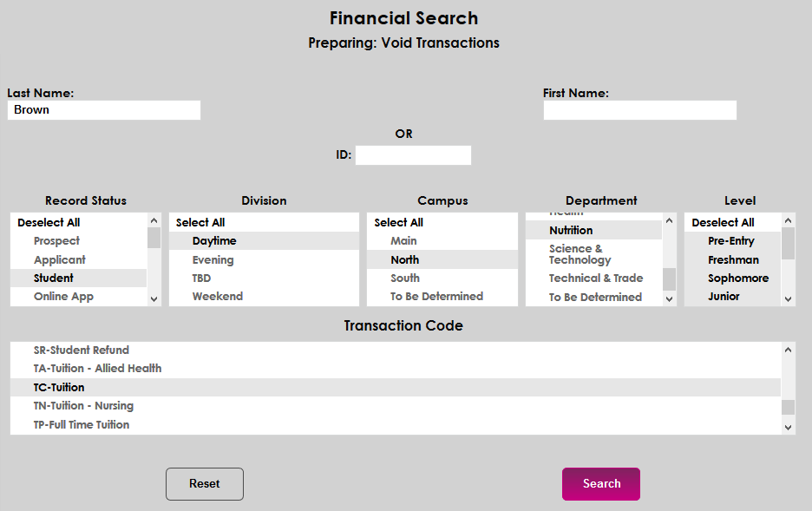Toggle the North campus option
The width and height of the screenshot is (812, 511).
tap(404, 260)
